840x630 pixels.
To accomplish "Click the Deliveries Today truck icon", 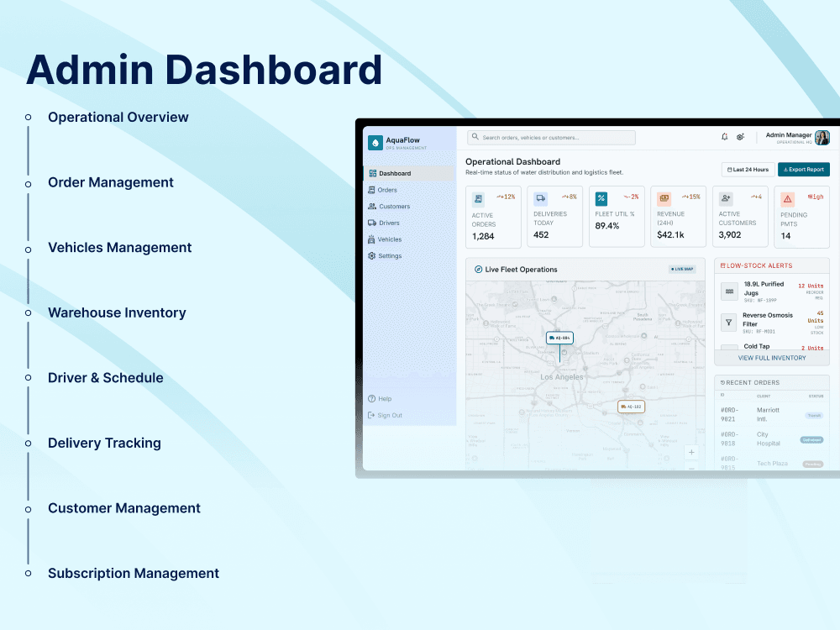I will point(540,199).
